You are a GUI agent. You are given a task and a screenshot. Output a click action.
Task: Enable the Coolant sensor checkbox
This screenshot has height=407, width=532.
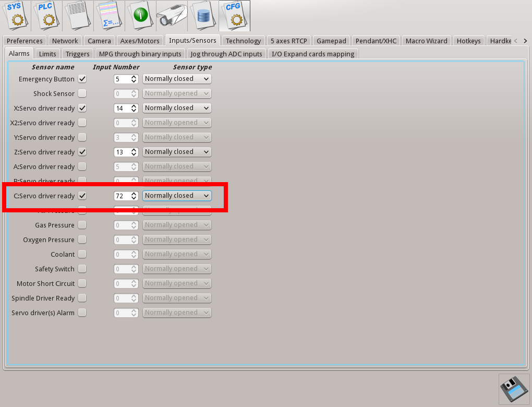point(82,254)
